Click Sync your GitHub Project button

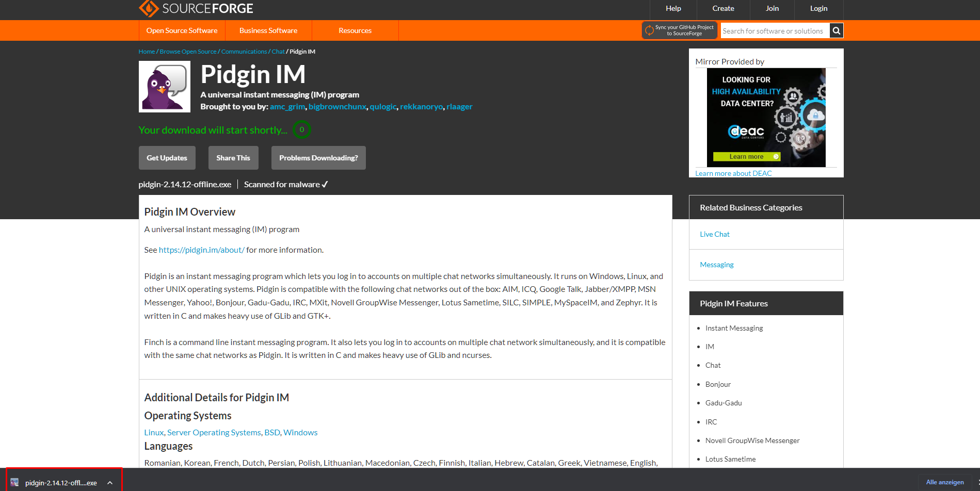click(x=680, y=30)
